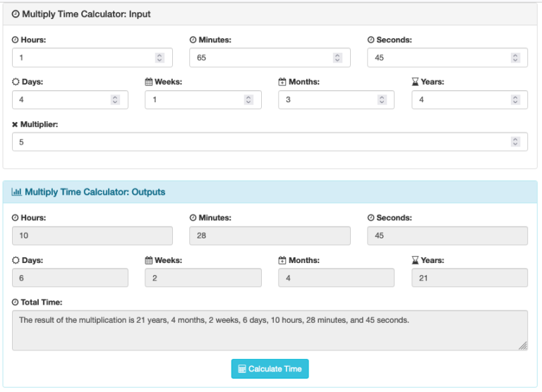Click the 'Multiply Time Calculator: Outputs' heading text
The height and width of the screenshot is (392, 542).
pos(95,192)
